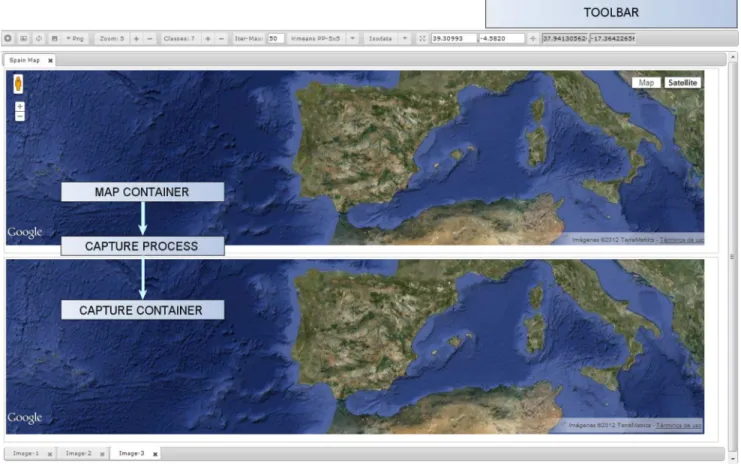Screen dimensions: 741x464
Task: Click the longitude field showing -4.5820
Action: 502,39
